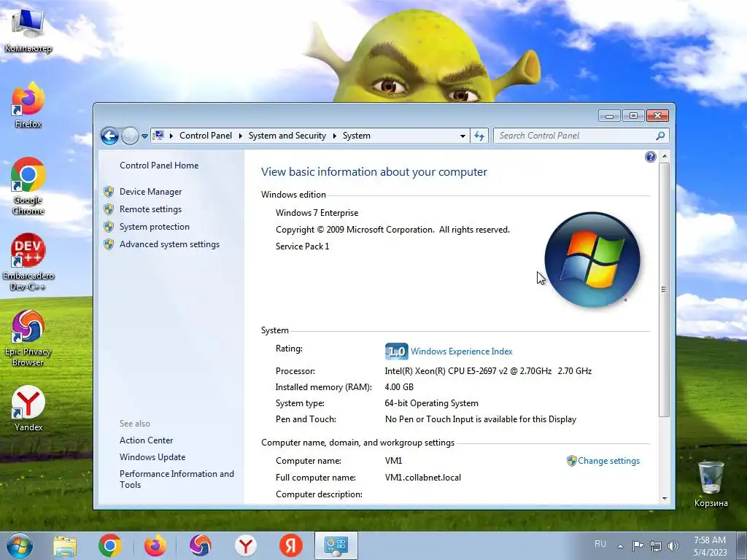The image size is (747, 560).
Task: Open Windows Update link
Action: [x=152, y=457]
